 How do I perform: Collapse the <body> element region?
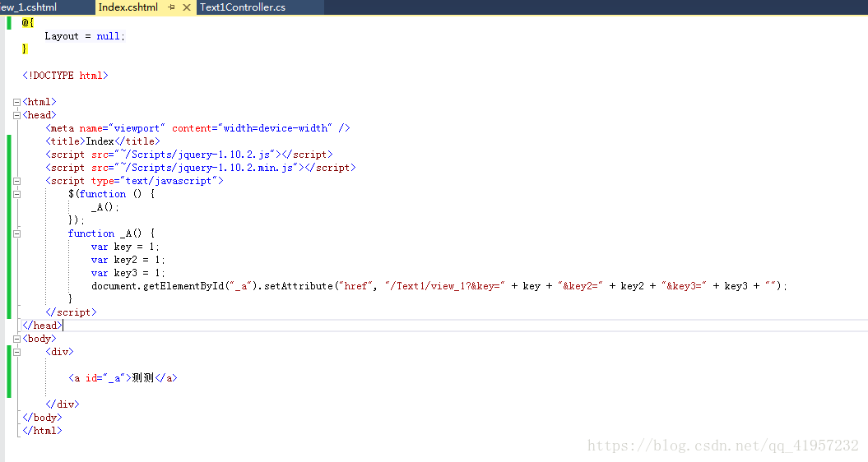tap(16, 340)
